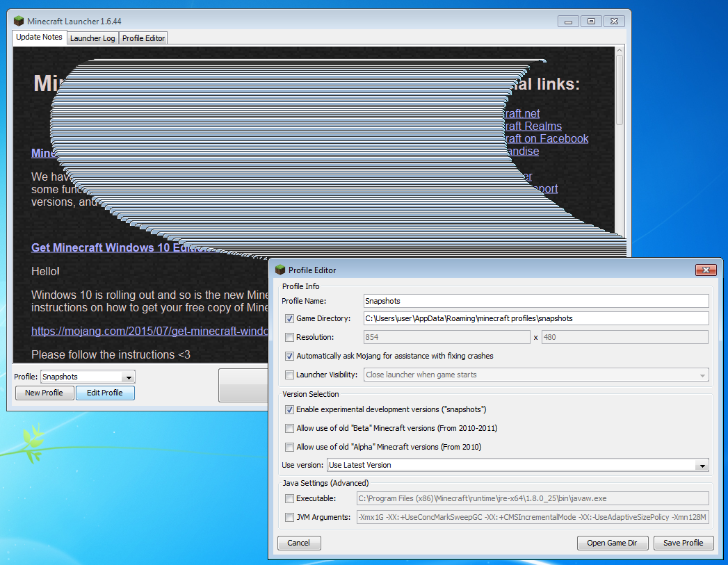Image resolution: width=728 pixels, height=565 pixels.
Task: Toggle experimental snapshots versions checkbox
Action: click(x=290, y=409)
